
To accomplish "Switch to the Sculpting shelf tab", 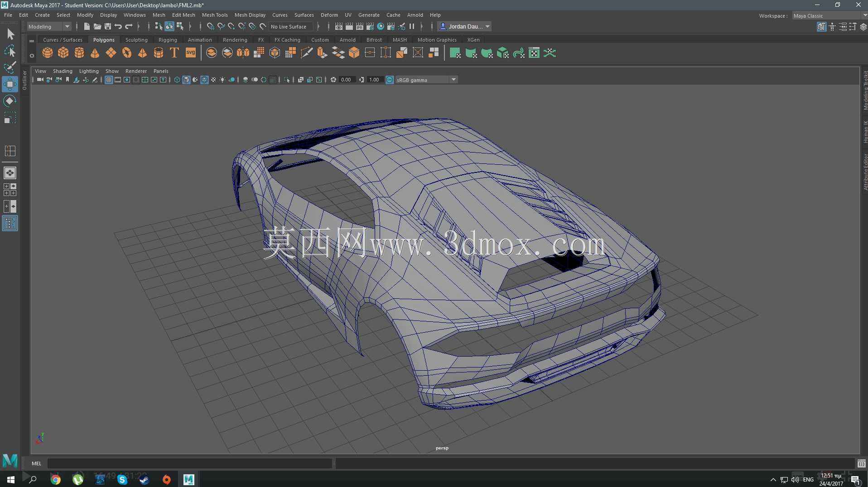I will tap(136, 40).
